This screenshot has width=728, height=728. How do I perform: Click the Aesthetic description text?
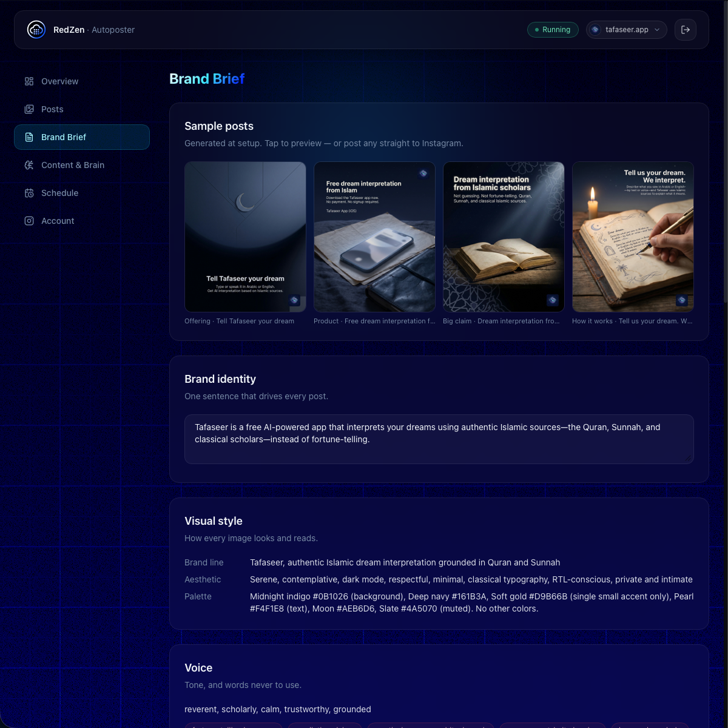(x=471, y=579)
